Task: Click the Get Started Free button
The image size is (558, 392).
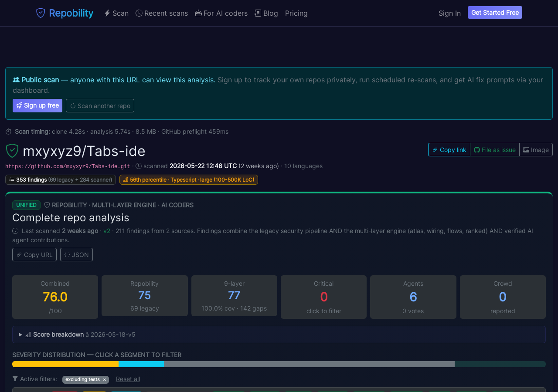Action: [x=495, y=13]
